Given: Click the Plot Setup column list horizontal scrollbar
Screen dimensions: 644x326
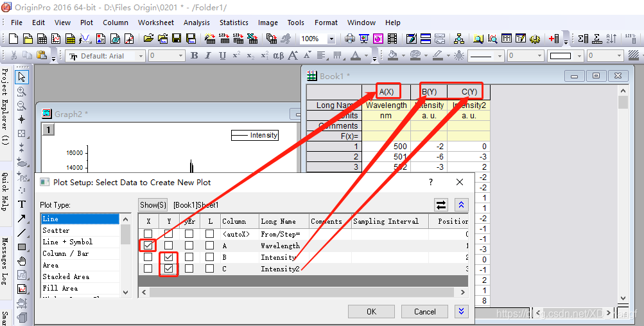Looking at the screenshot, I should 303,293.
